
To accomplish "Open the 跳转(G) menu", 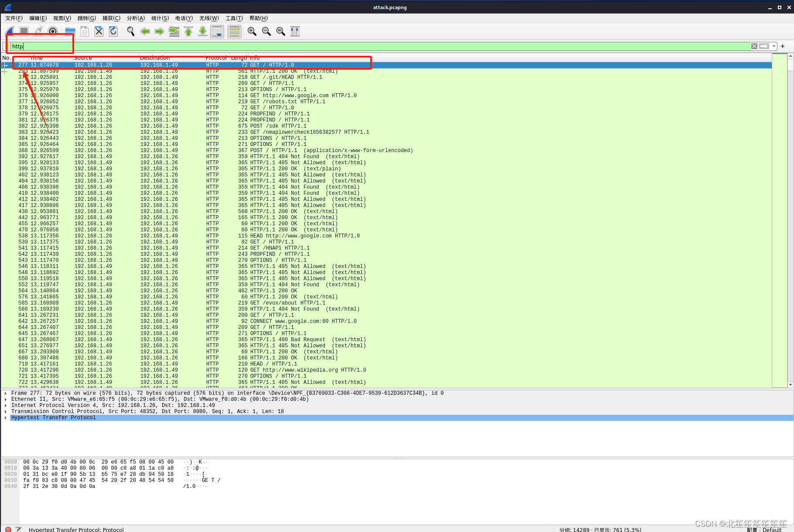I will click(87, 18).
